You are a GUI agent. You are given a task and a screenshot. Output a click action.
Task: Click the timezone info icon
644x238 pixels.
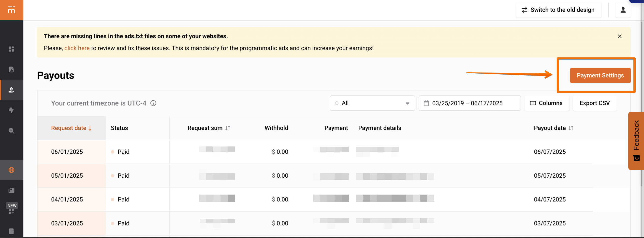pyautogui.click(x=153, y=103)
